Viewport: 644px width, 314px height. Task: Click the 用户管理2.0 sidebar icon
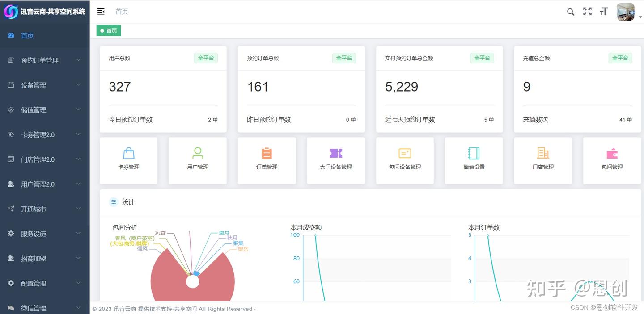pyautogui.click(x=11, y=184)
